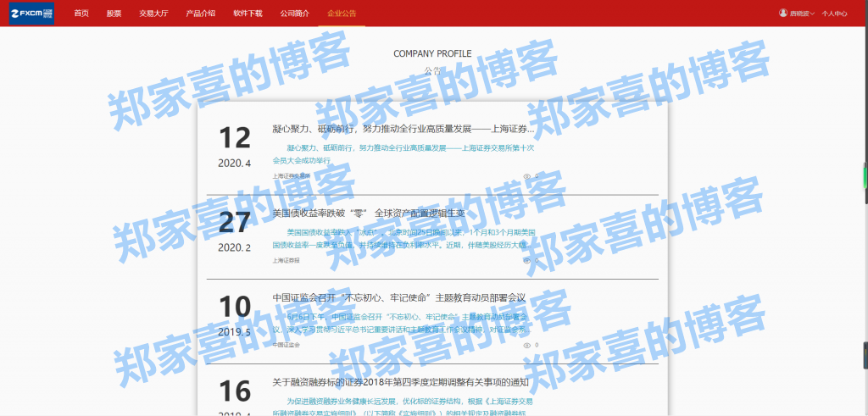
Task: Click the eye view-count icon on the 上海证券交易所 announcement
Action: [x=526, y=176]
